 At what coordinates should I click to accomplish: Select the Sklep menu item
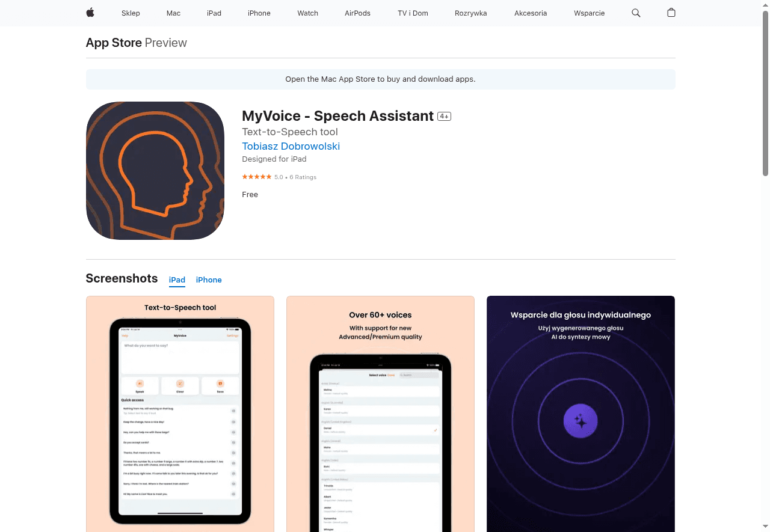click(x=131, y=13)
